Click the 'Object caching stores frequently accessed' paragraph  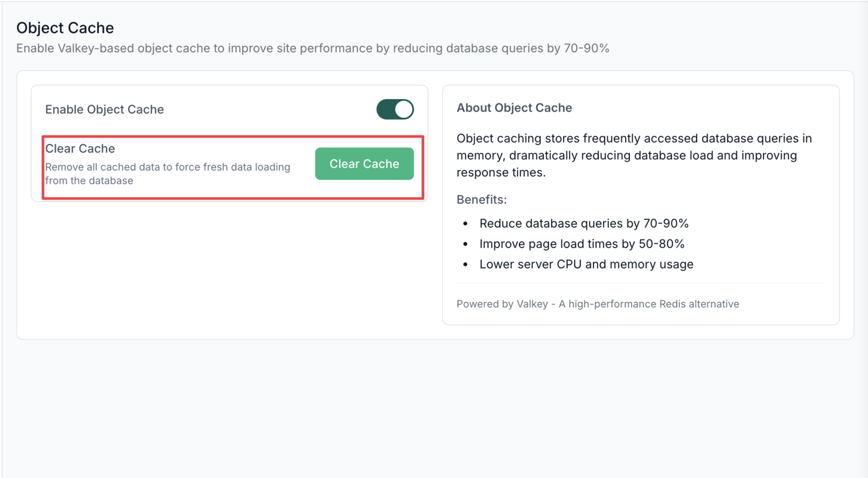pos(634,156)
